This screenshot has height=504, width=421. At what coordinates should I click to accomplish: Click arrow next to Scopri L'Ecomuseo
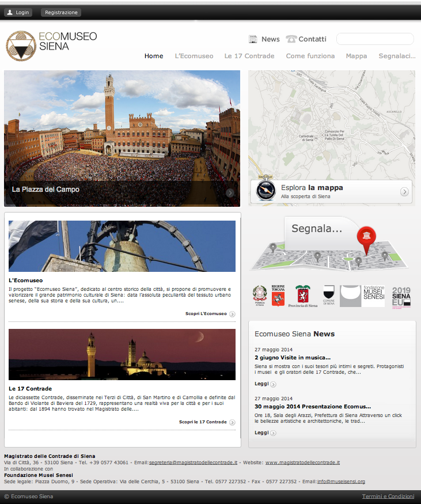[232, 314]
